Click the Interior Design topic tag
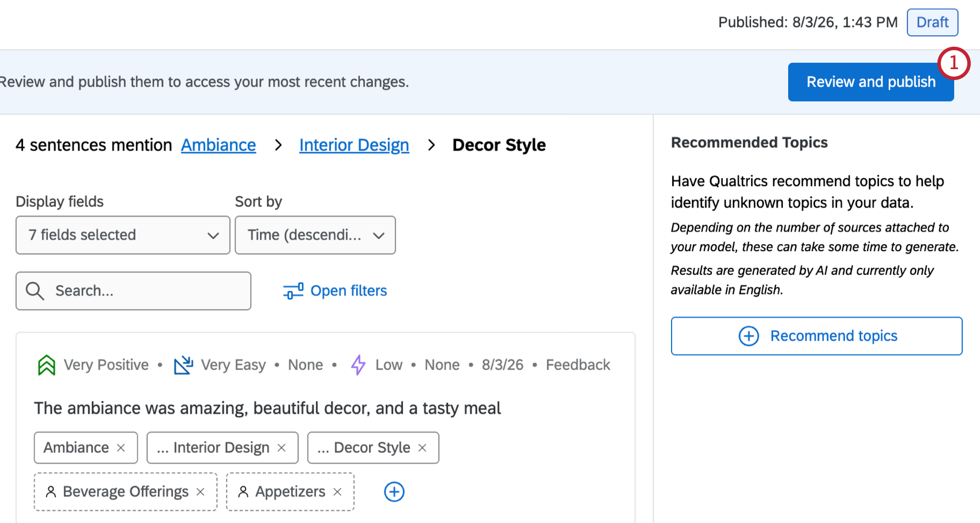 (x=221, y=448)
